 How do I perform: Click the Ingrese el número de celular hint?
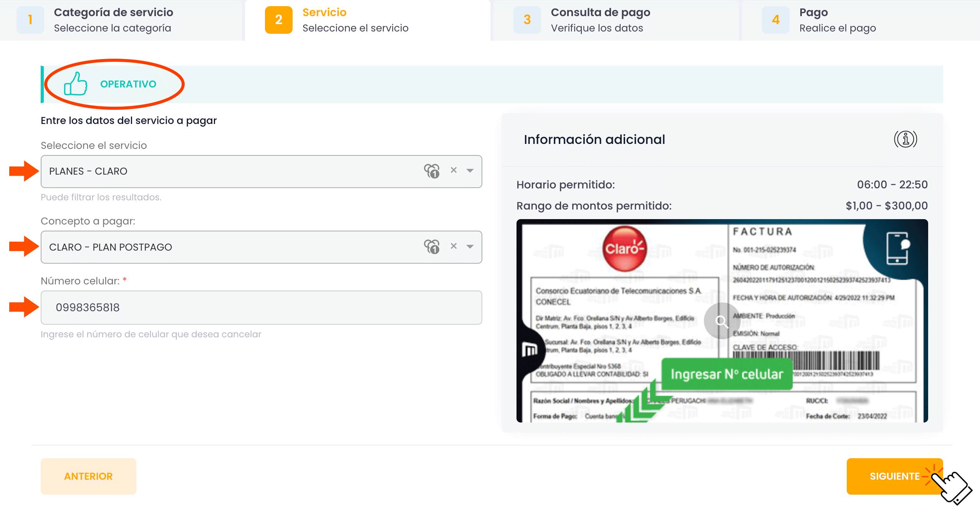pyautogui.click(x=151, y=334)
